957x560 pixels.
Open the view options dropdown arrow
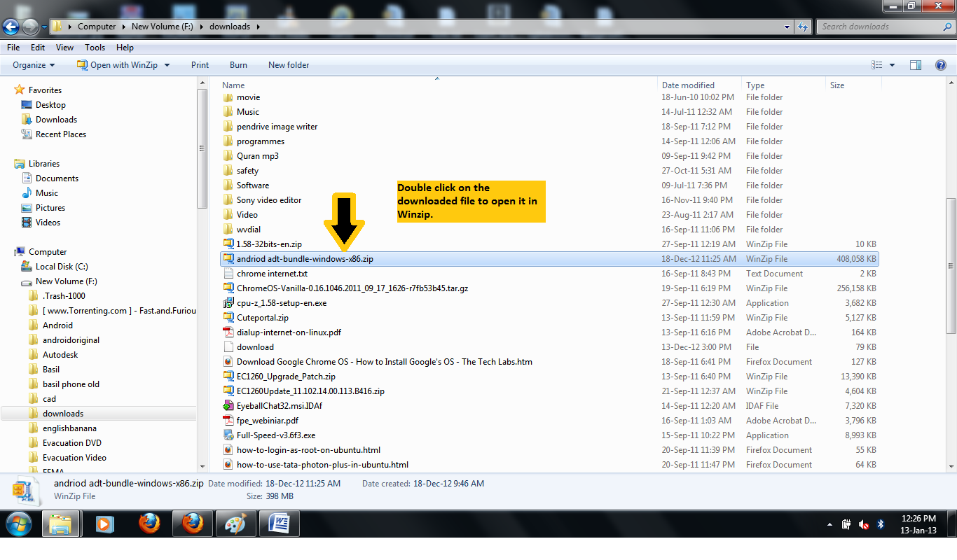(x=892, y=65)
